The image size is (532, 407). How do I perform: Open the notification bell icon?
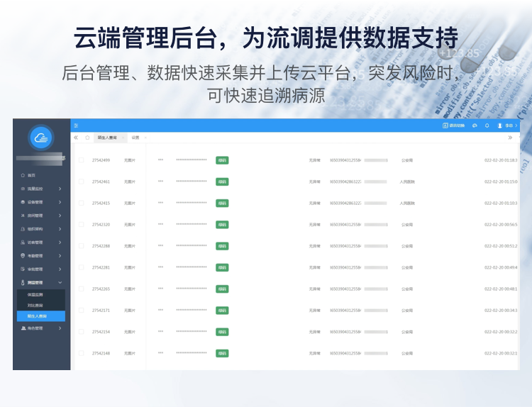tap(487, 126)
